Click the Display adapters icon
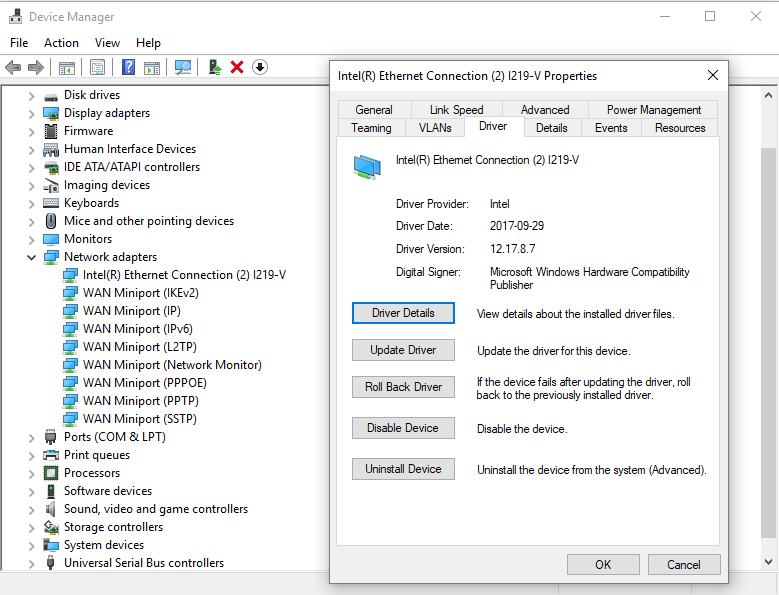 coord(51,113)
